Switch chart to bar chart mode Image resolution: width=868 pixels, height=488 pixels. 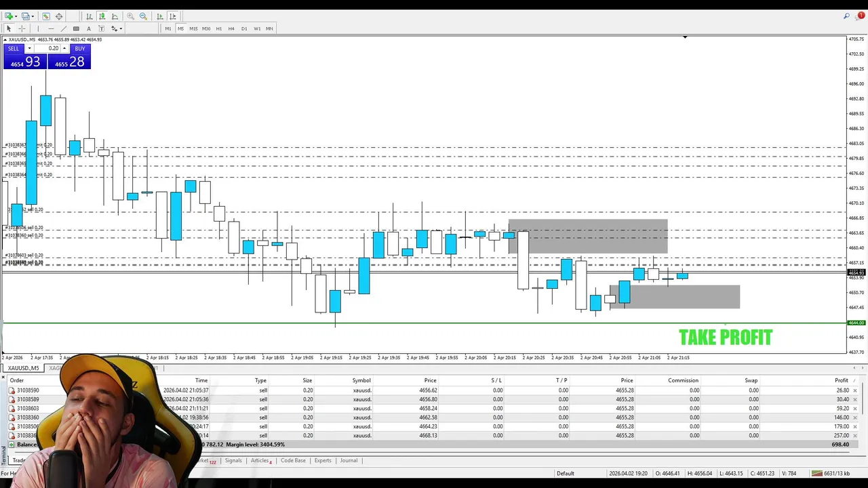(x=89, y=16)
